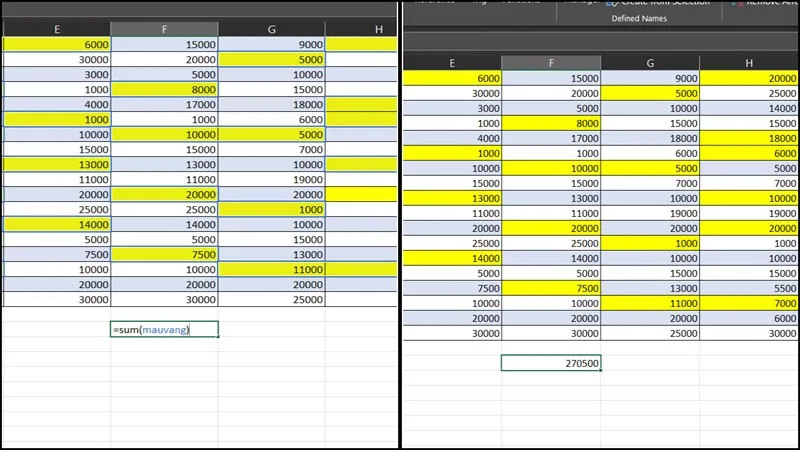
Task: Select 19000 cell in right sheet column G
Action: 650,213
